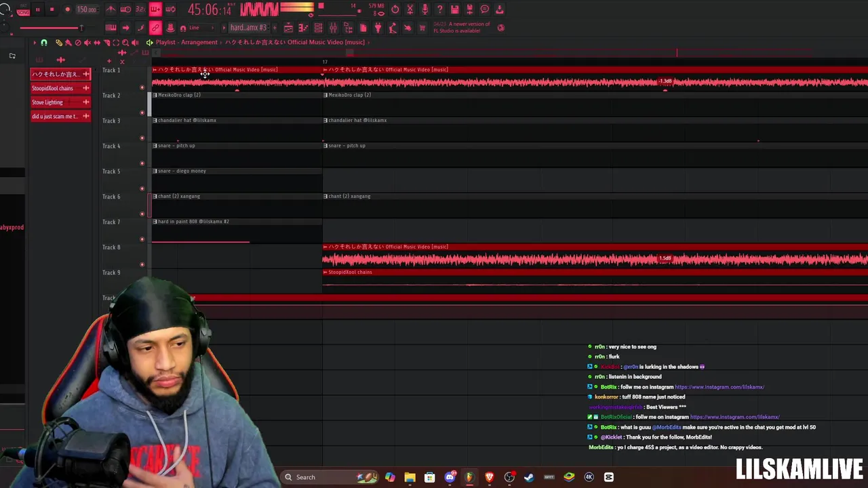Switch to Song mode

click(x=24, y=12)
